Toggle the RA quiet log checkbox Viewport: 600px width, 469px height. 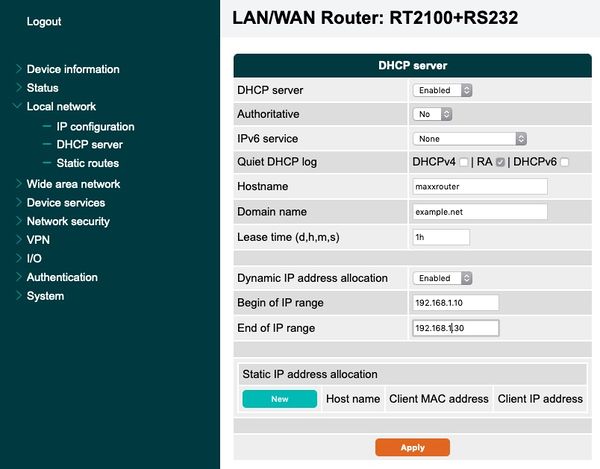[x=500, y=162]
